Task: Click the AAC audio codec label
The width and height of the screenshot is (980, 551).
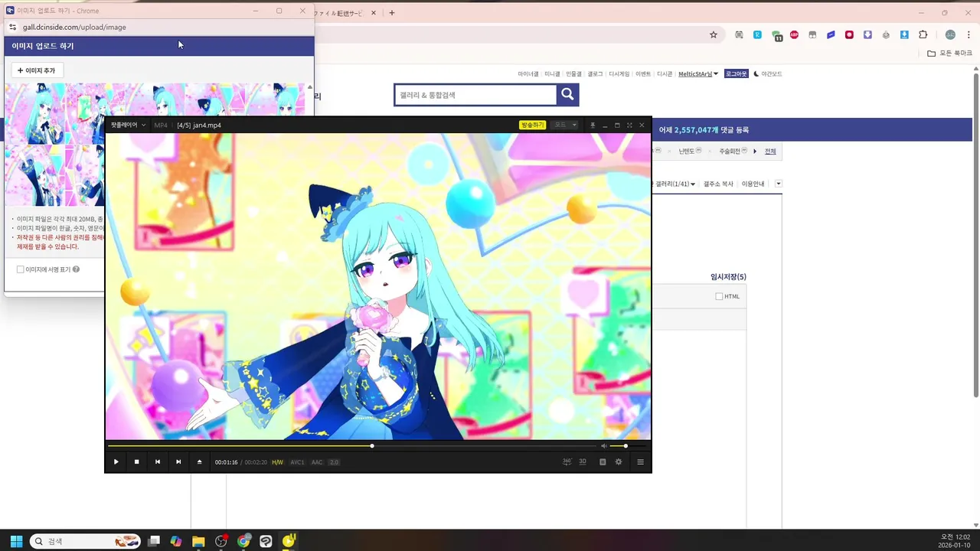Action: point(317,462)
